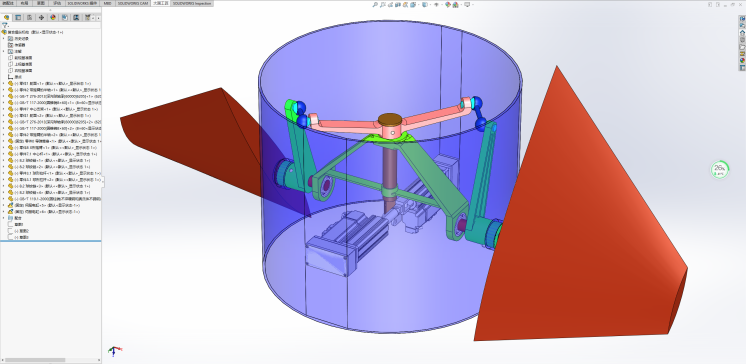Switch to SOLIDWORKS CAM ribbon tab
Image resolution: width=746 pixels, height=364 pixels.
(x=133, y=3)
